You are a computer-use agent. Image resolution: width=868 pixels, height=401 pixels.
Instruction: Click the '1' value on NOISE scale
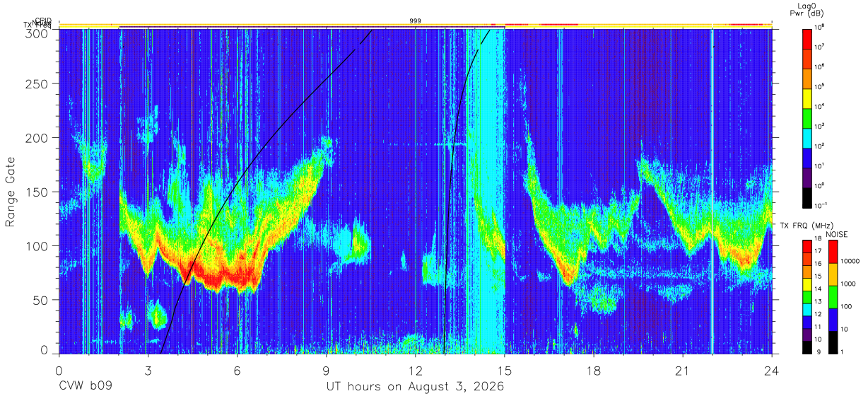point(843,351)
